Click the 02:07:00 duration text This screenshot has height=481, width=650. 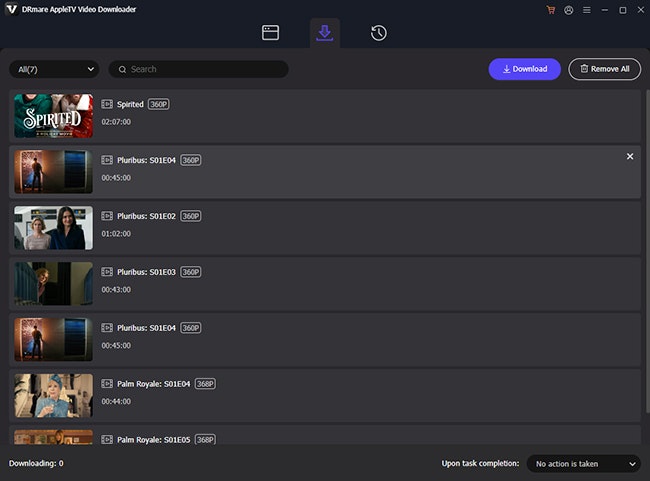tap(116, 122)
